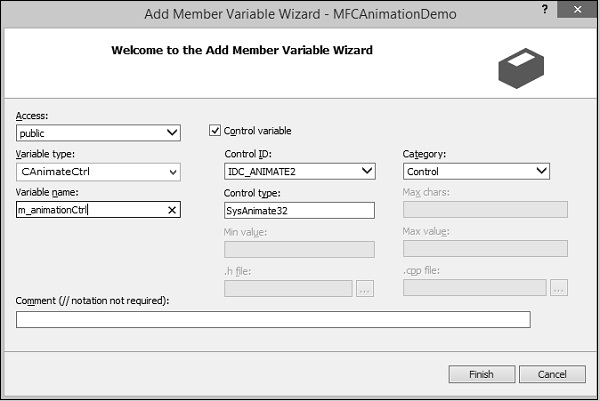Viewport: 600px width, 401px height.
Task: Toggle the Control variable checkbox
Action: click(x=215, y=130)
